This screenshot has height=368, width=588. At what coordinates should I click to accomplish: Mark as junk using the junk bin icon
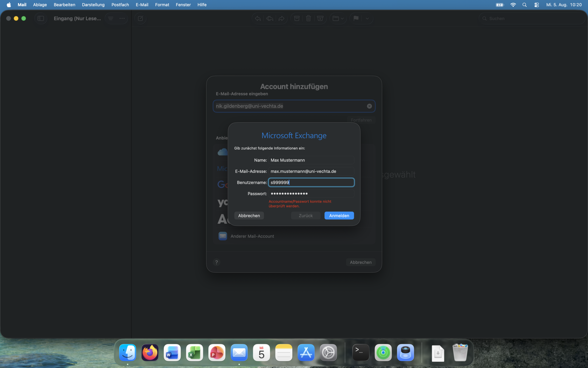coord(320,19)
